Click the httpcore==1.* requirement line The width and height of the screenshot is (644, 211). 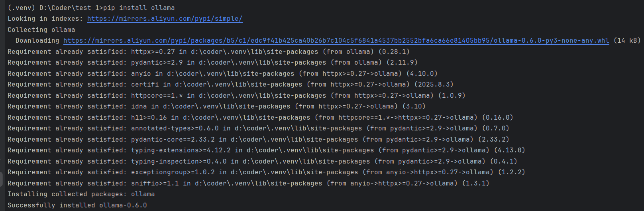coord(236,96)
